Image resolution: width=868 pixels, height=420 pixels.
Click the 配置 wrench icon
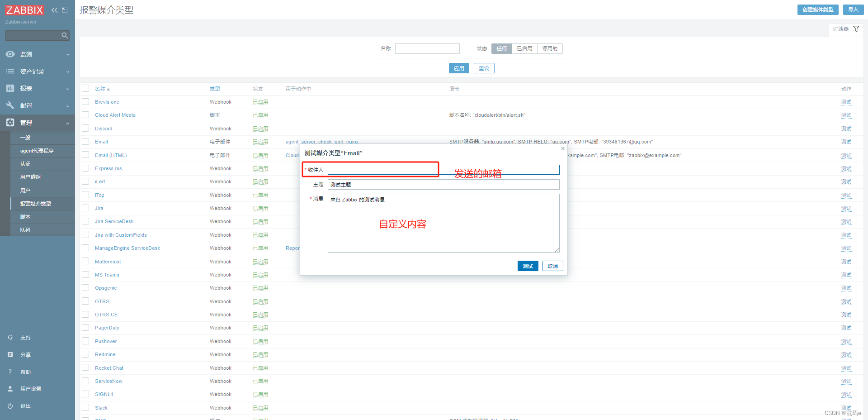point(10,105)
